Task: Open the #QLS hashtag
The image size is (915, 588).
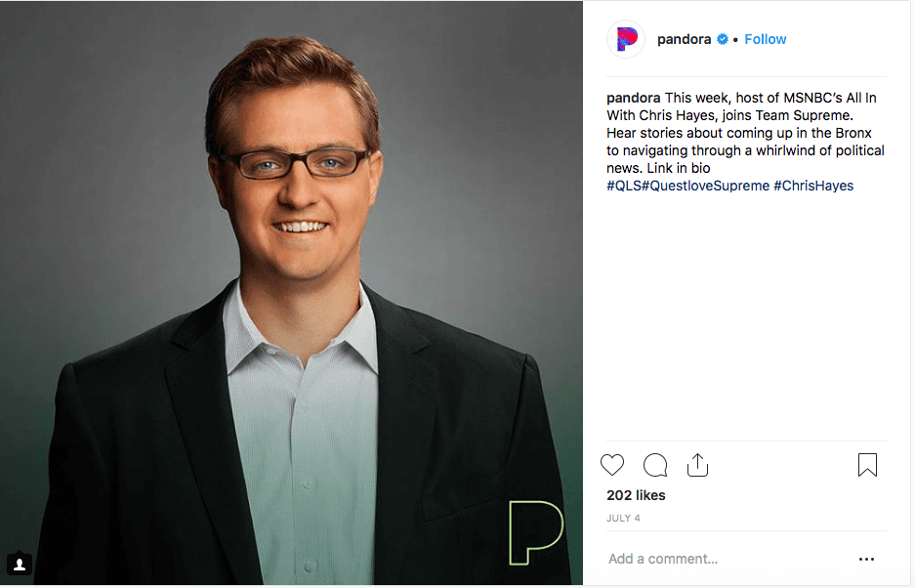Action: pos(624,186)
